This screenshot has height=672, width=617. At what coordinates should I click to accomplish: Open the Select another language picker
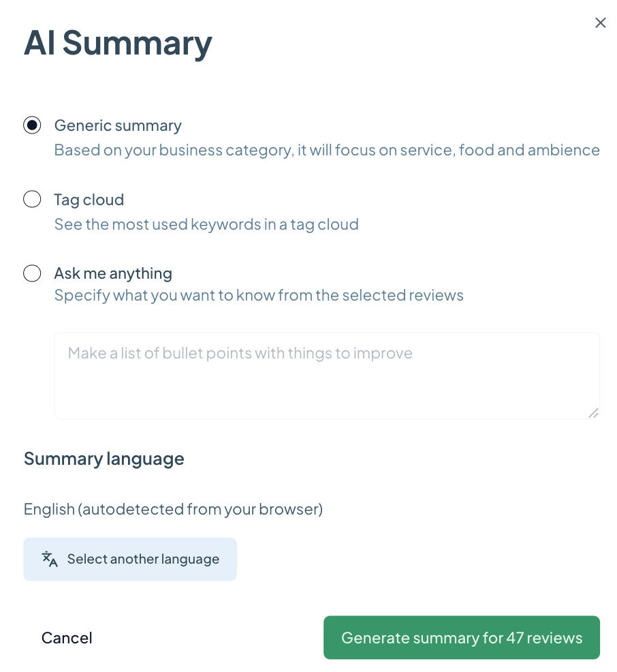(130, 559)
